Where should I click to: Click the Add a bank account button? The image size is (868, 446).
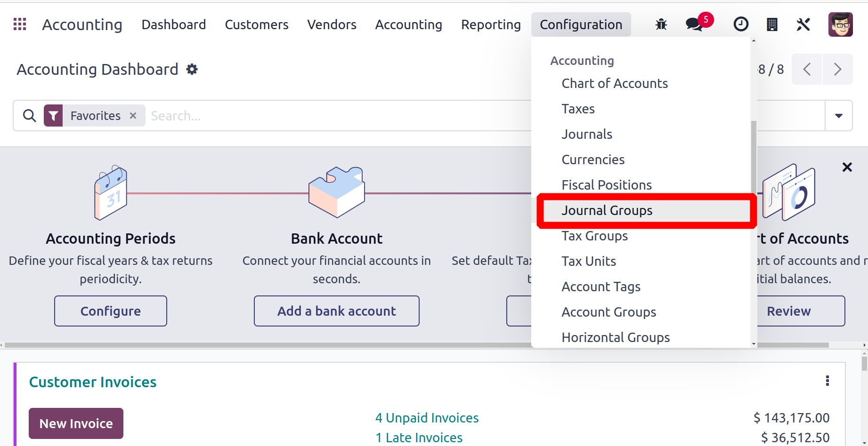coord(336,311)
